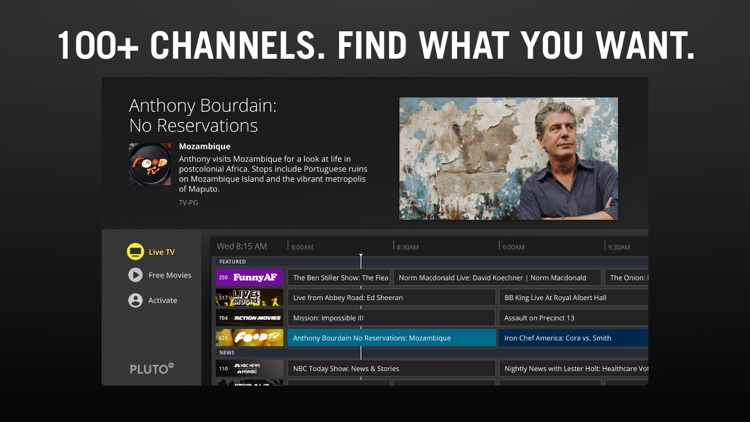Select the FunnyAF channel logo
Viewport: 750px width, 422px height.
(x=249, y=277)
